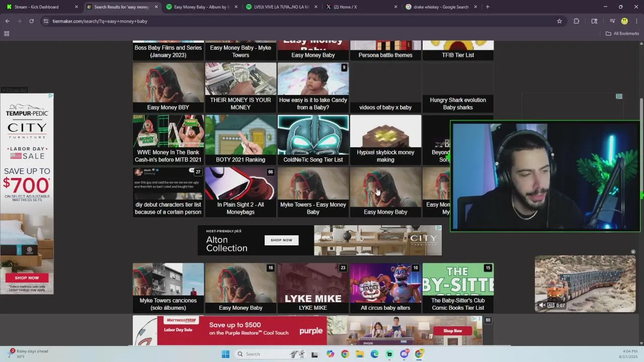The width and height of the screenshot is (644, 362).
Task: Open ColdNeTic Song Tier List
Action: [x=313, y=140]
